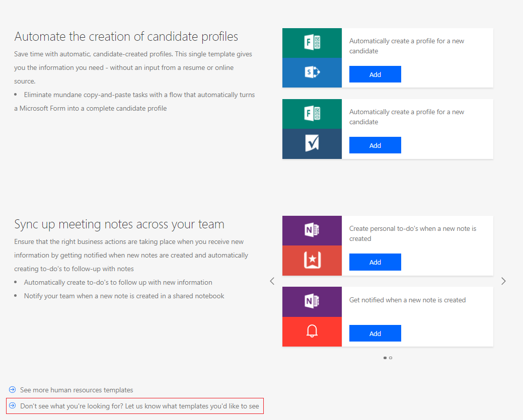Click the OneNote icon above the star bookmark tile

click(x=312, y=230)
